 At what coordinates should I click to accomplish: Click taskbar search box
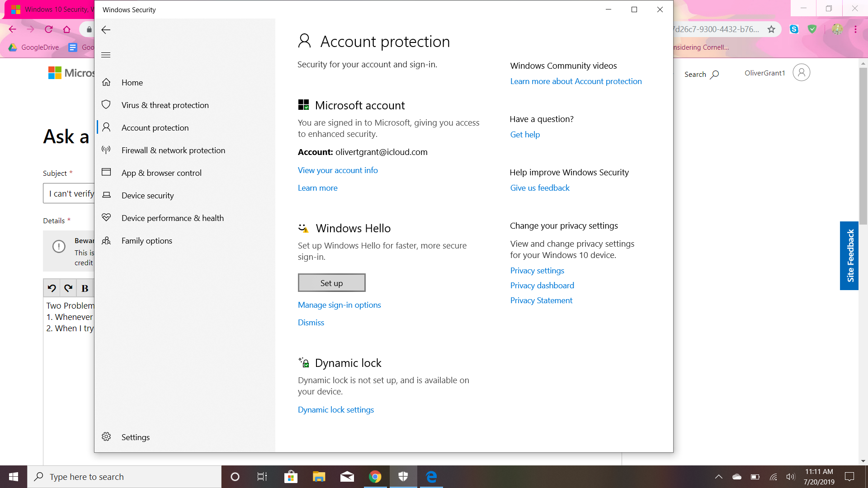tap(124, 477)
